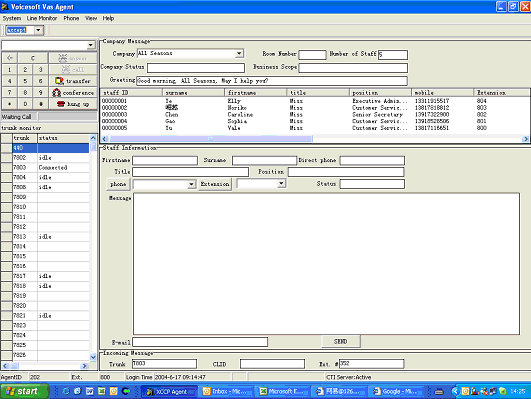Hang up the current call
The width and height of the screenshot is (531, 399).
click(73, 104)
